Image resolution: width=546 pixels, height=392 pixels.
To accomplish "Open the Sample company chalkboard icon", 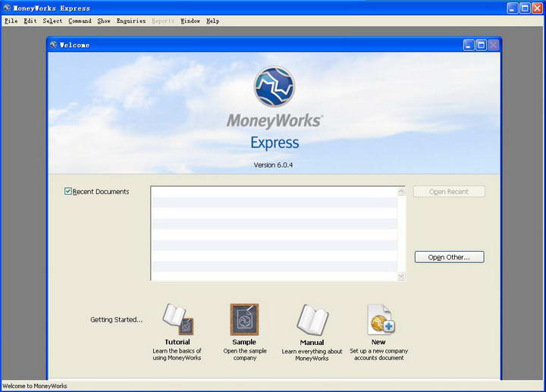I will pos(244,319).
